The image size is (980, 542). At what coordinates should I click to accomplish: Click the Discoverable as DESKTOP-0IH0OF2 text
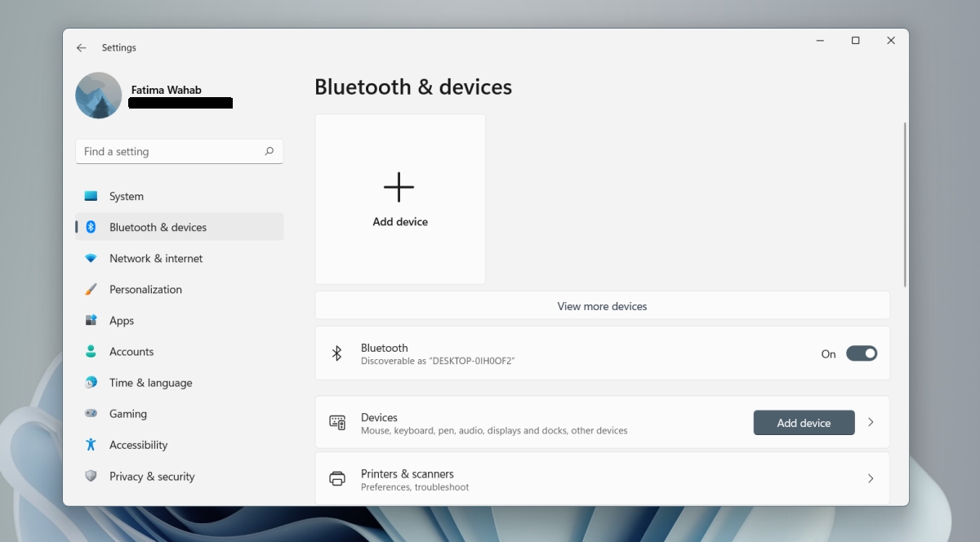tap(438, 361)
